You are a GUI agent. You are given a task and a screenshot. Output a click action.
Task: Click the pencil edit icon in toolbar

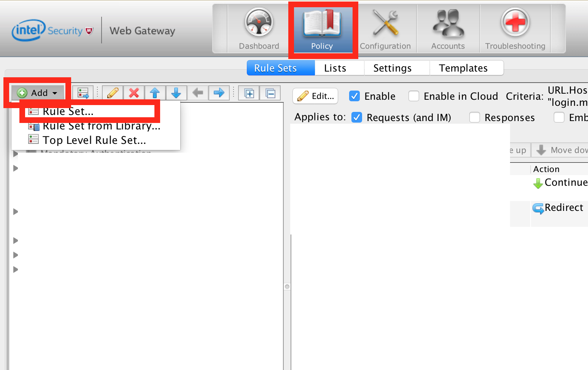[113, 93]
